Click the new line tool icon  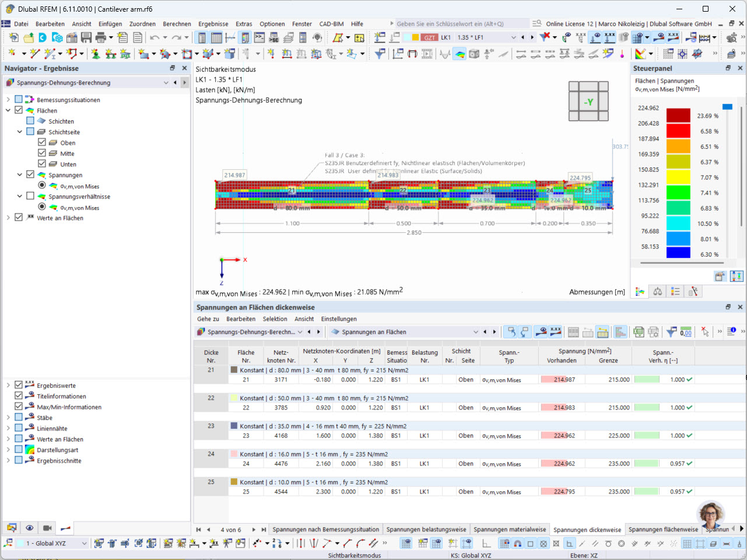[x=35, y=54]
